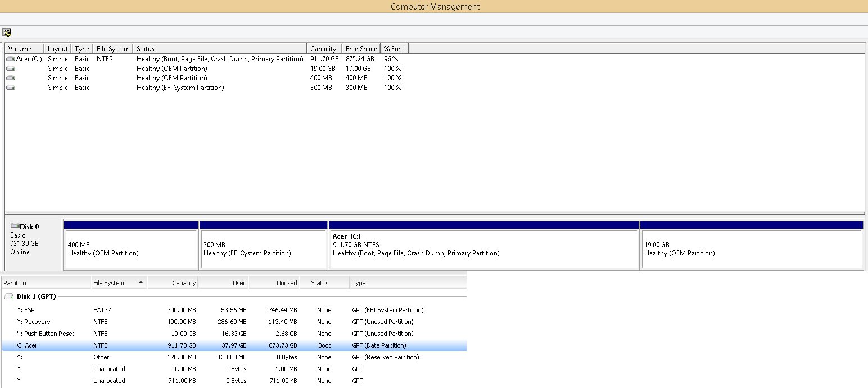Screen dimensions: 868x388
Task: Select the C: Acer row in partition list
Action: tap(233, 345)
